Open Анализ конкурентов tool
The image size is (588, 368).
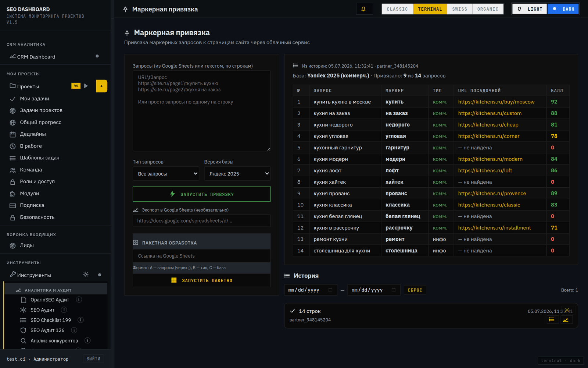click(x=54, y=341)
